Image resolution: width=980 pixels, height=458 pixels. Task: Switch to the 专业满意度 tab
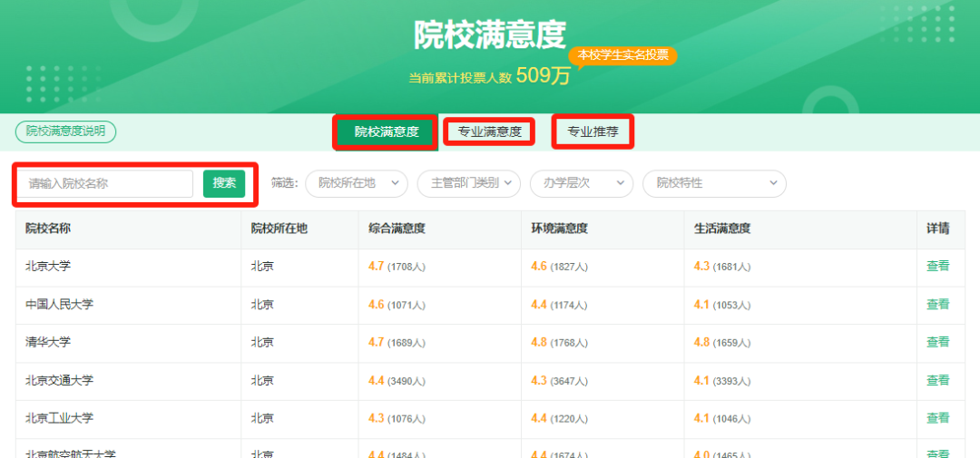click(x=489, y=132)
